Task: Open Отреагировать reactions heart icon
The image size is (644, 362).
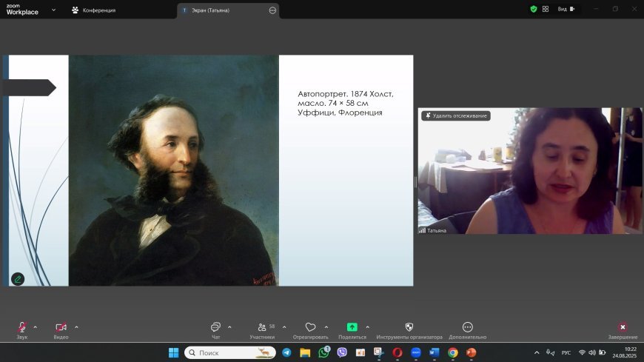Action: (x=310, y=327)
